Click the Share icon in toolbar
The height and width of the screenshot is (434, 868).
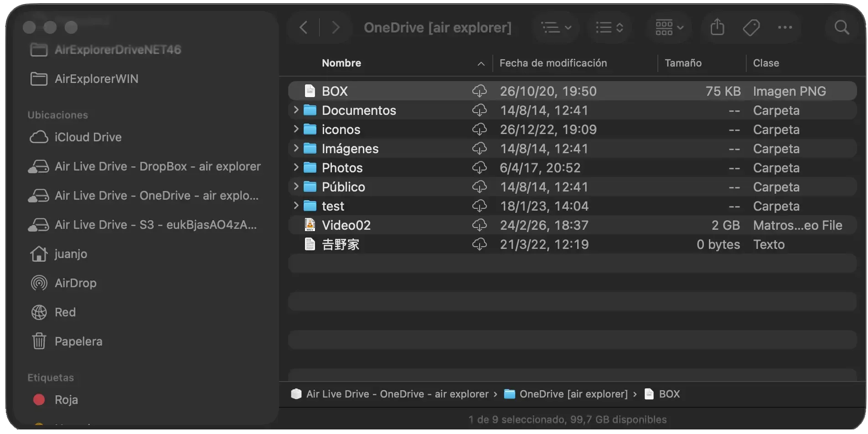[717, 27]
